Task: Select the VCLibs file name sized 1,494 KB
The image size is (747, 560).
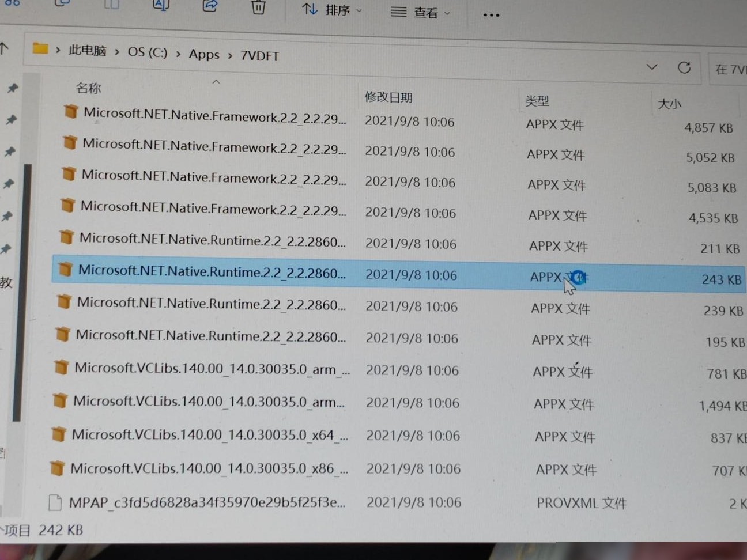Action: [x=209, y=402]
